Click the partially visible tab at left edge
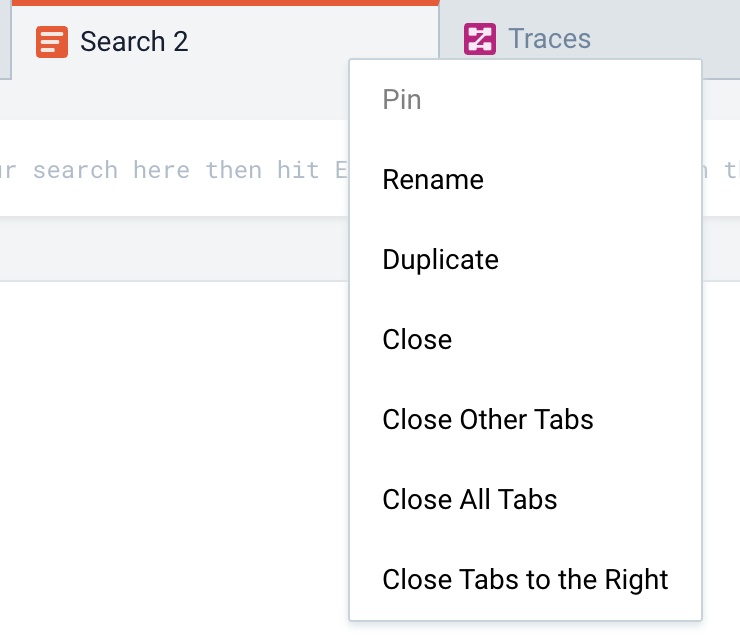 tap(4, 42)
